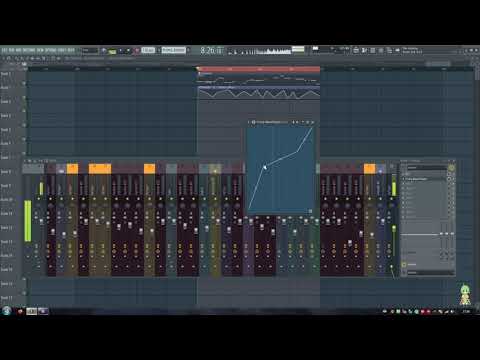Click the news and hint panel
Image resolution: width=480 pixels, height=360 pixels.
coord(412,50)
